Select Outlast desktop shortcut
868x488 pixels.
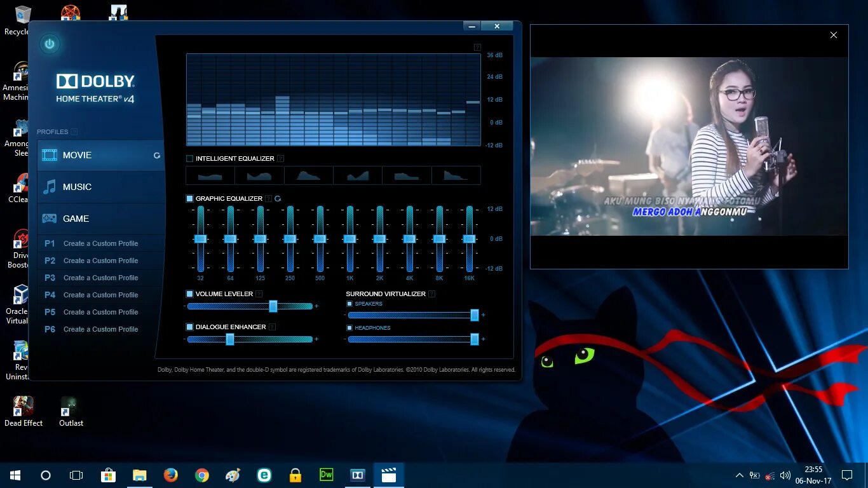pyautogui.click(x=71, y=412)
